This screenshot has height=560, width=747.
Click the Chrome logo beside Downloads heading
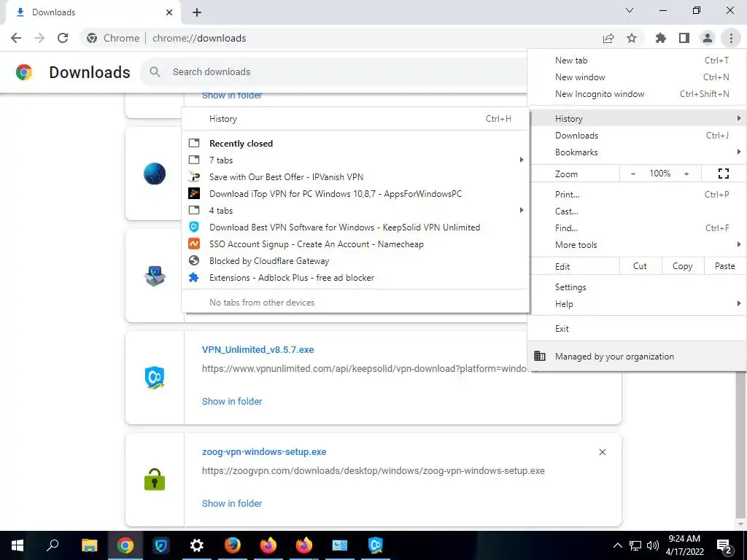click(x=24, y=72)
